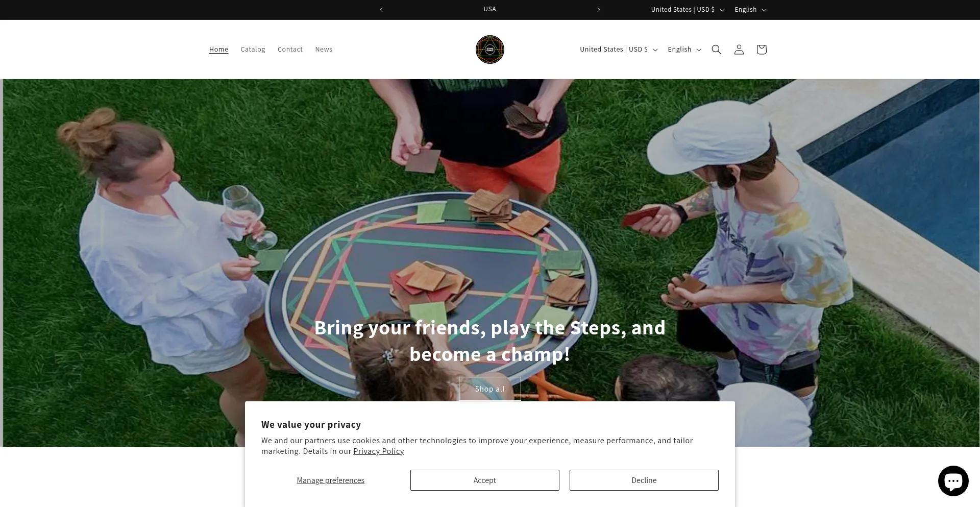980x507 pixels.
Task: Go to the Home menu item
Action: click(x=218, y=50)
